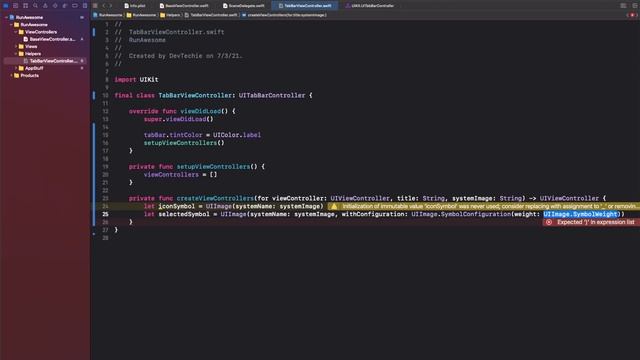Click TabBarViewController.swift in jump bar
The width and height of the screenshot is (640, 360).
[211, 15]
